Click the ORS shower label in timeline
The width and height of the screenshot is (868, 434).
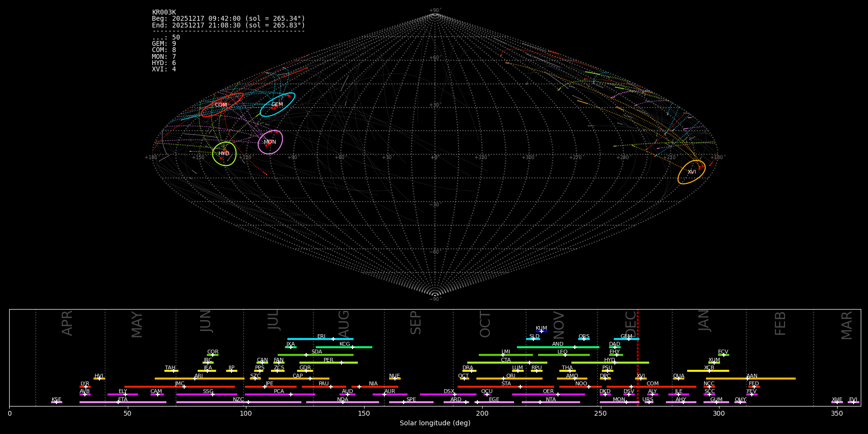click(x=584, y=337)
